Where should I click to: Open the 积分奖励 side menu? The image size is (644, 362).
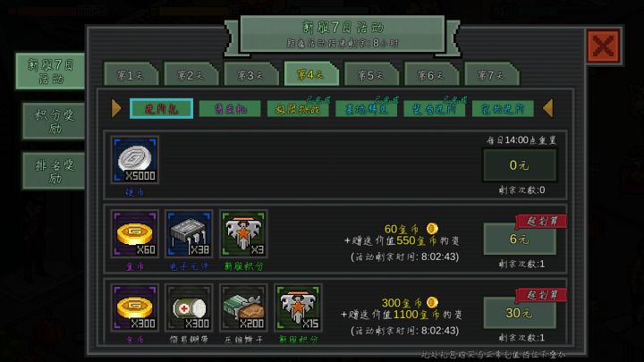coord(54,121)
